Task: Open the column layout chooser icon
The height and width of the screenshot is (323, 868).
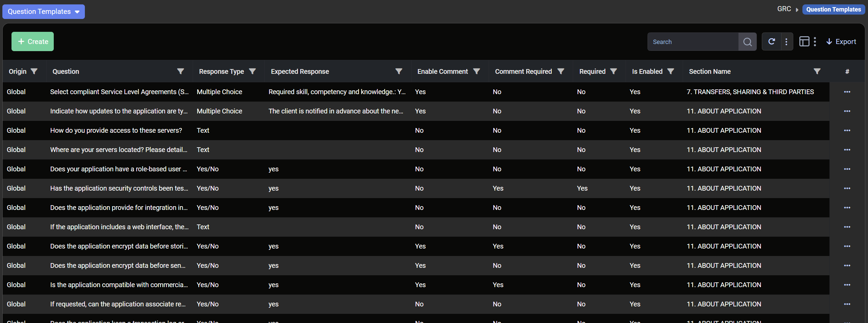Action: pyautogui.click(x=804, y=42)
